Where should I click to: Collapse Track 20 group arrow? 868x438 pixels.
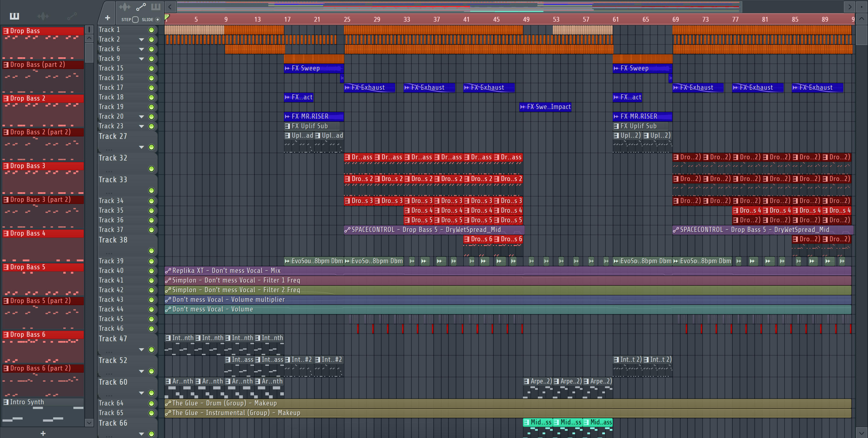point(142,117)
